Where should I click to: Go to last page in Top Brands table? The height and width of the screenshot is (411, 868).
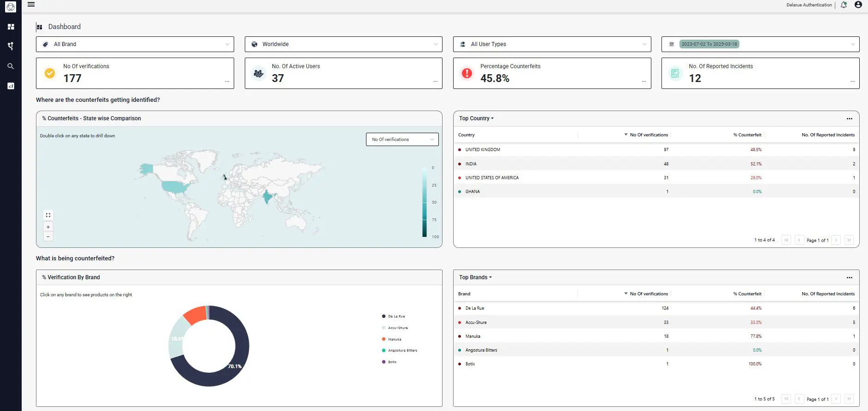(849, 399)
